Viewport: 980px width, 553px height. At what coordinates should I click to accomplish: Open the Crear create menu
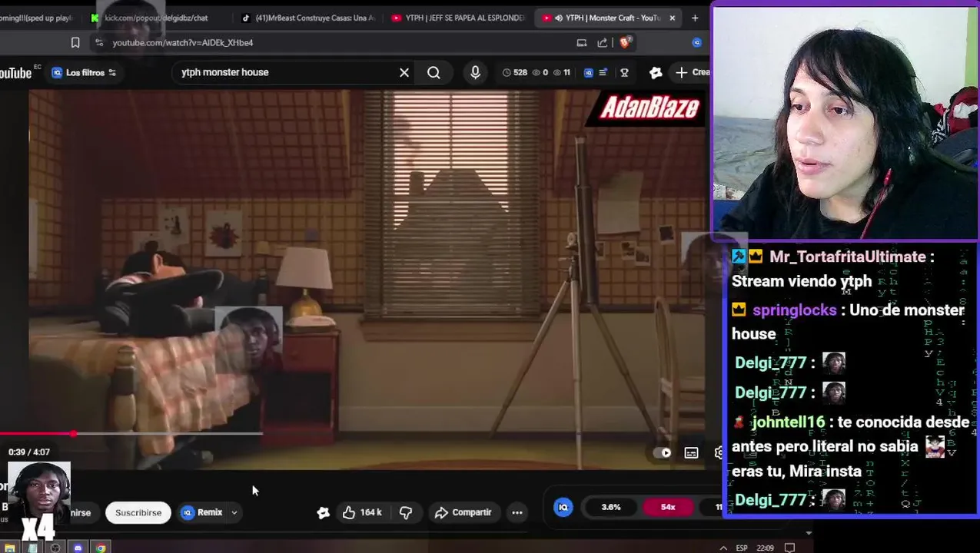click(692, 72)
